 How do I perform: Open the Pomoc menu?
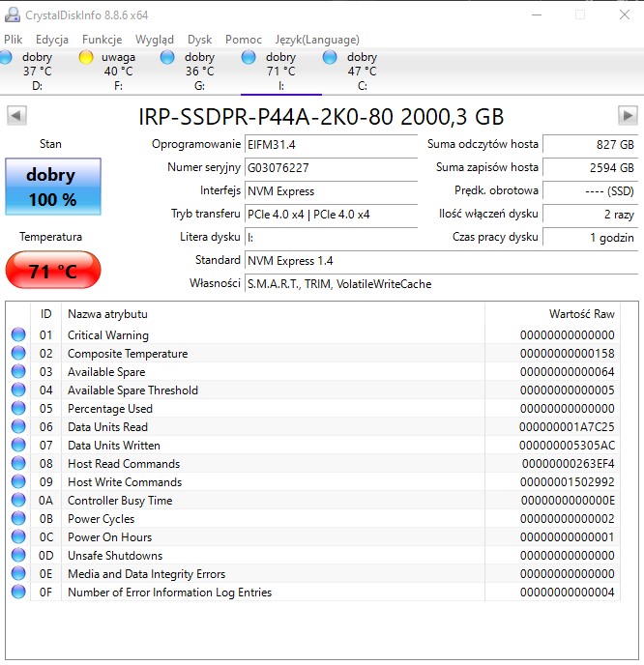243,40
